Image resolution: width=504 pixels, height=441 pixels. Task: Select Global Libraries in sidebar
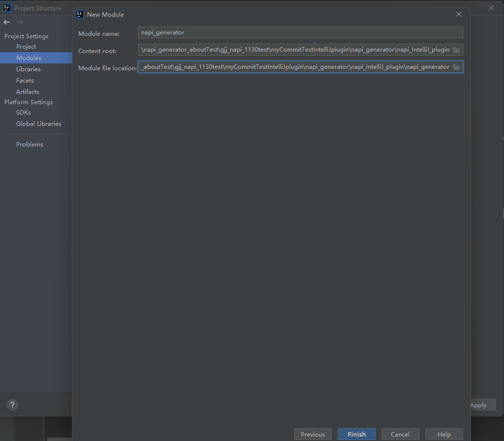click(38, 124)
